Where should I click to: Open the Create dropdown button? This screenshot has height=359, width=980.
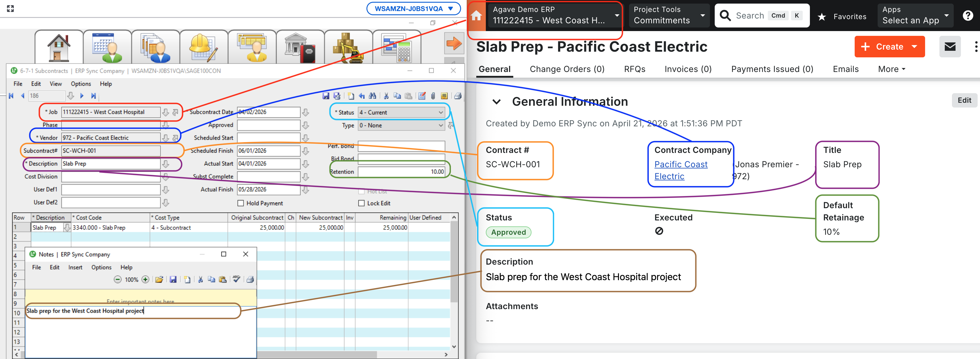point(890,47)
